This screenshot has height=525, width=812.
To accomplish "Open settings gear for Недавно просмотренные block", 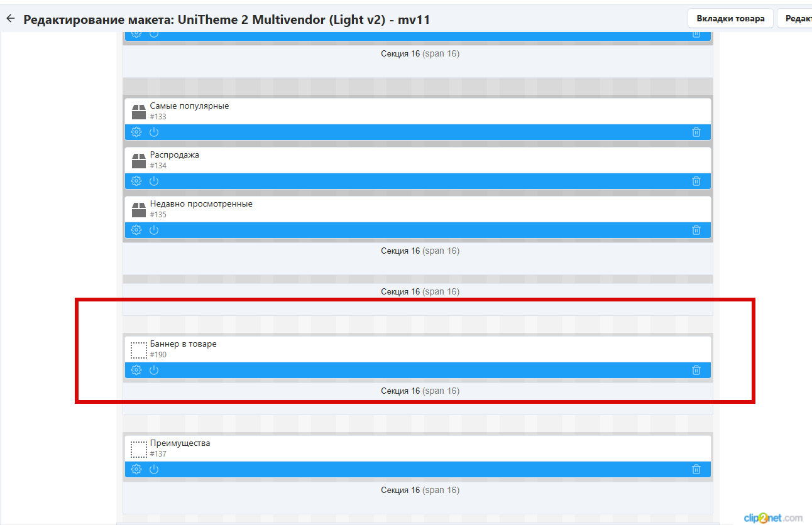I will click(136, 230).
